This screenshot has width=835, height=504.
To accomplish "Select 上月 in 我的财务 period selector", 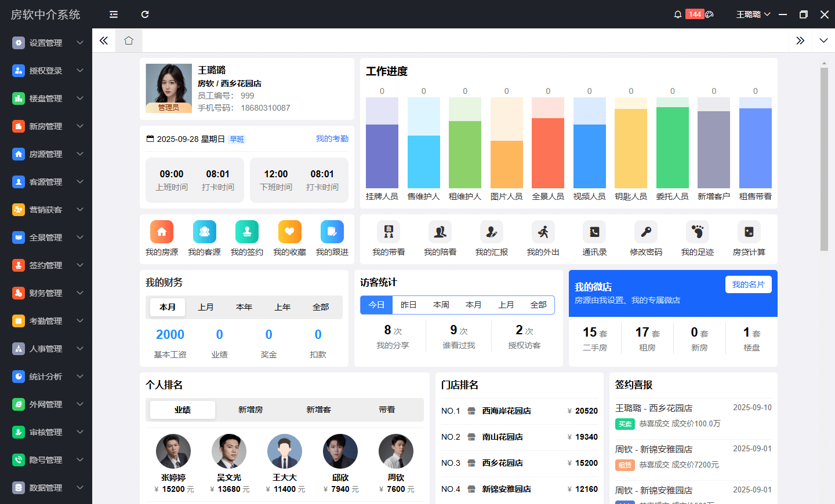I will click(x=206, y=307).
